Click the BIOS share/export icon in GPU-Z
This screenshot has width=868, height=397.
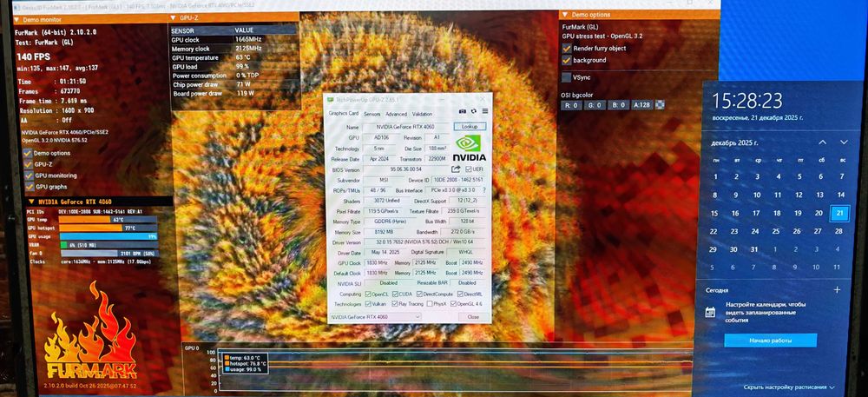pos(457,169)
